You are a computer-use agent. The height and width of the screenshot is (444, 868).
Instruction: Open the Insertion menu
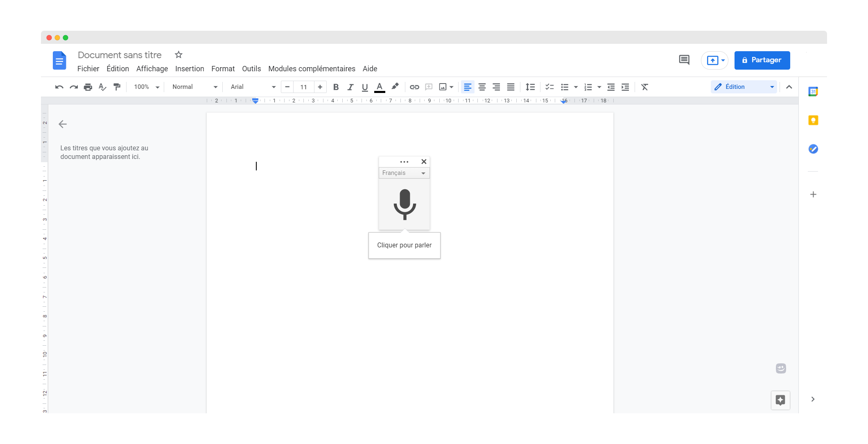[x=190, y=69]
